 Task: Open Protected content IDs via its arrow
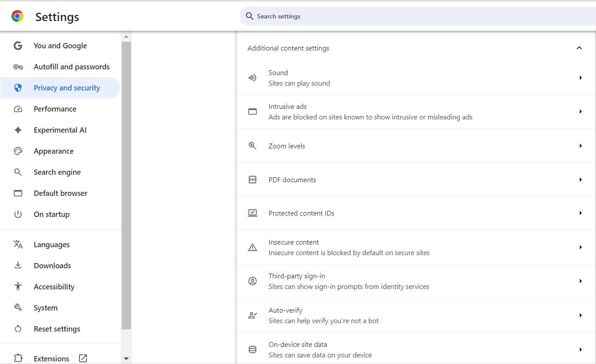[x=581, y=213]
